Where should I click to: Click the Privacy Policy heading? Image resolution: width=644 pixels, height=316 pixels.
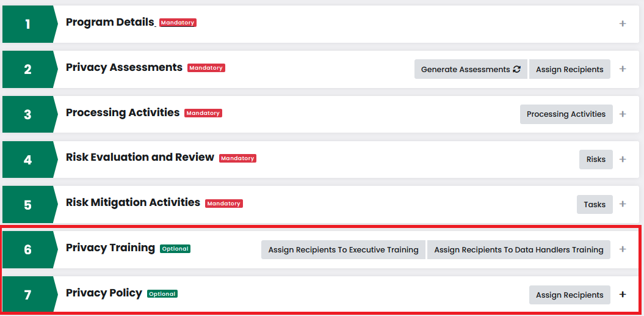click(104, 293)
